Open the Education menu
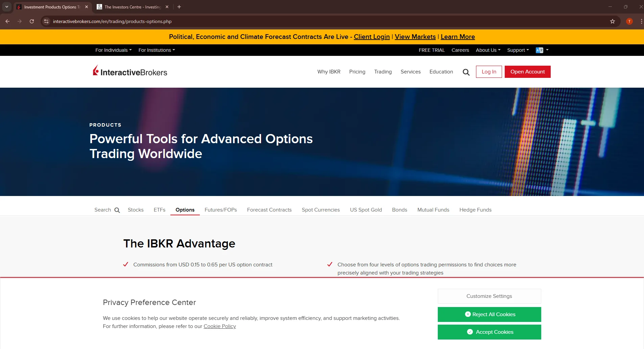This screenshot has height=349, width=644. point(441,72)
